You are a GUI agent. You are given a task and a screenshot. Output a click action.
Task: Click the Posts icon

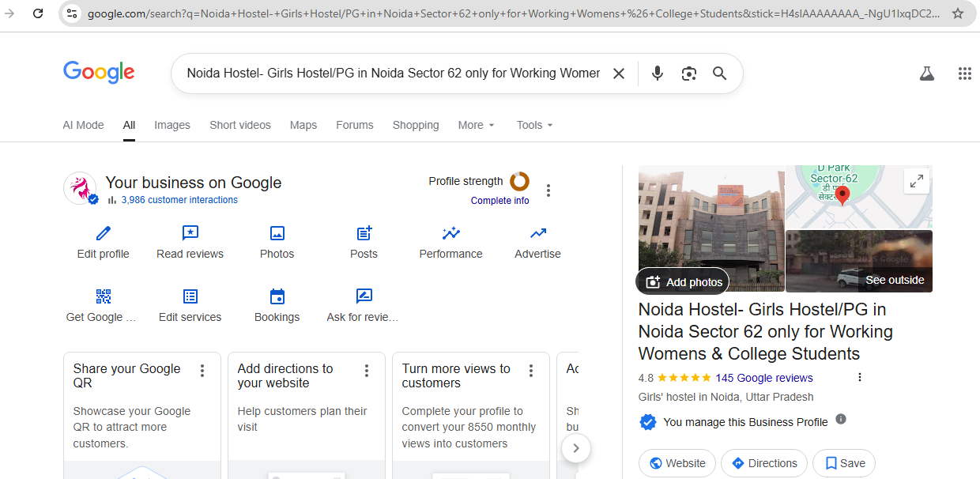[364, 233]
